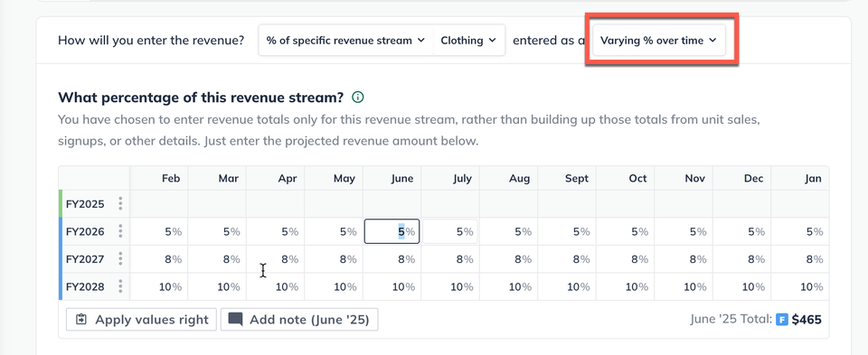Viewport: 868px width, 355px height.
Task: Select the FY2028 Aug 10% cell
Action: click(509, 286)
